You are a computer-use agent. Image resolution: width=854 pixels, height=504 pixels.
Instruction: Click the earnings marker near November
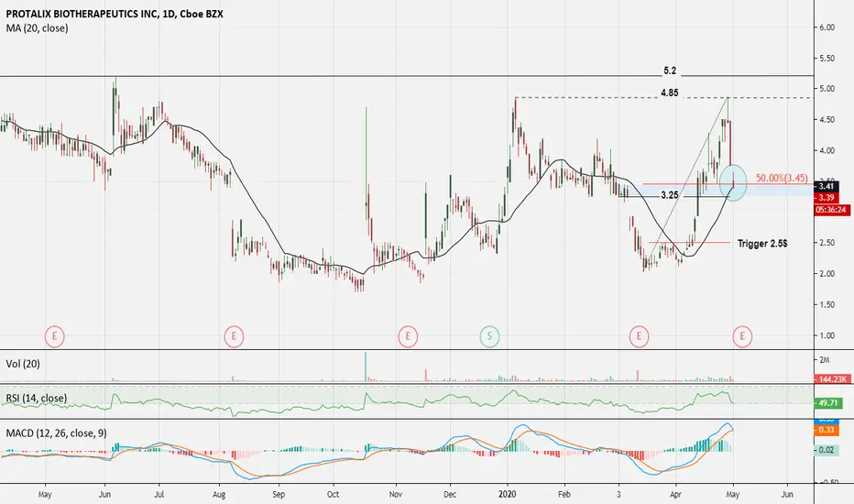pyautogui.click(x=408, y=336)
